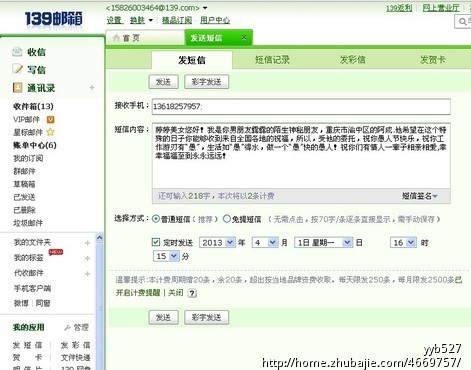
Task: Open 收件箱(13) folder
Action: coord(33,106)
